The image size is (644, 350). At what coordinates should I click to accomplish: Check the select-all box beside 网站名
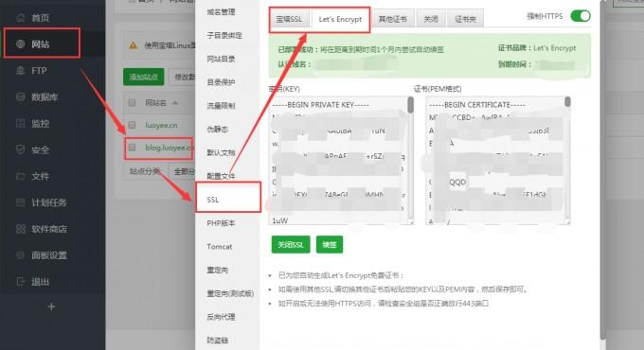coord(132,102)
